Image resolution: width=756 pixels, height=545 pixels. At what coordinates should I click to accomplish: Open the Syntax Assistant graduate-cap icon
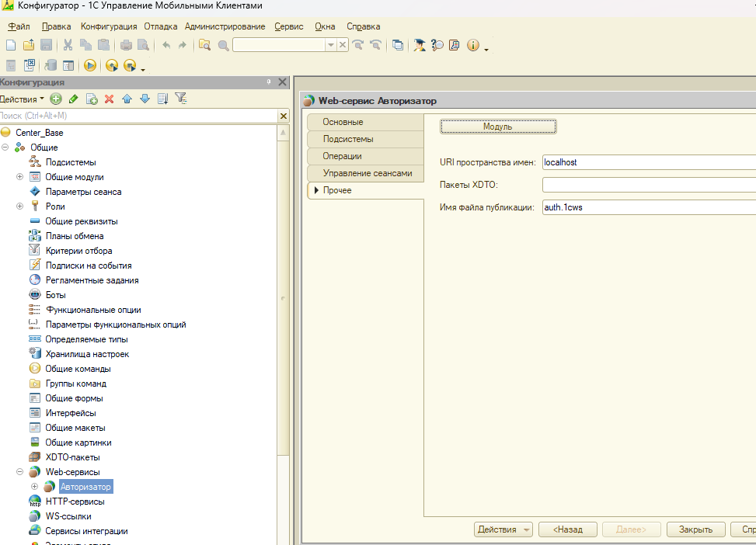[x=420, y=46]
